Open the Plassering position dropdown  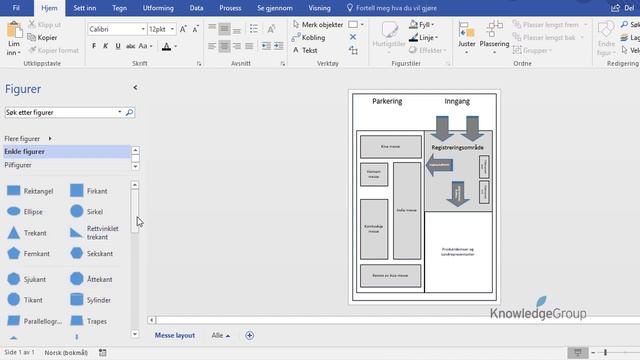click(x=494, y=38)
